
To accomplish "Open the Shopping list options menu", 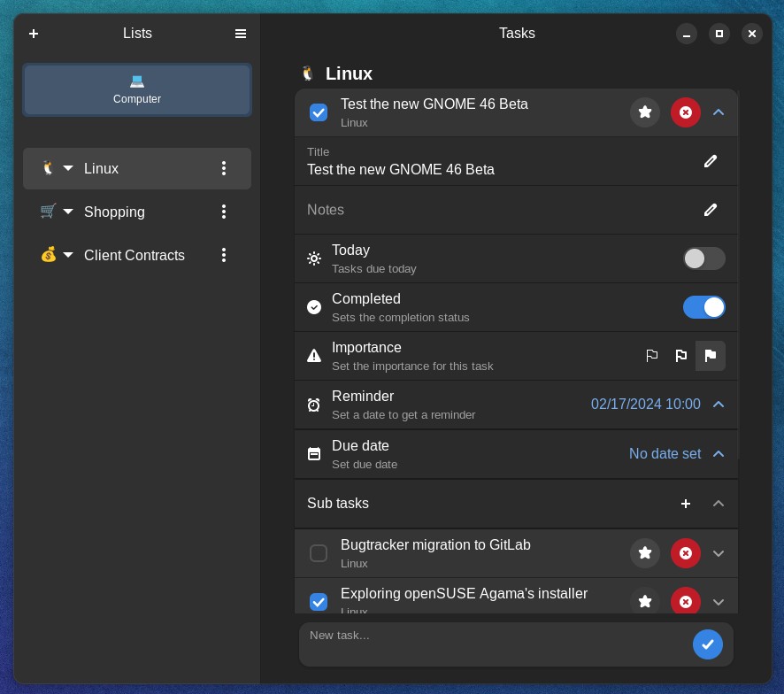I will click(224, 212).
